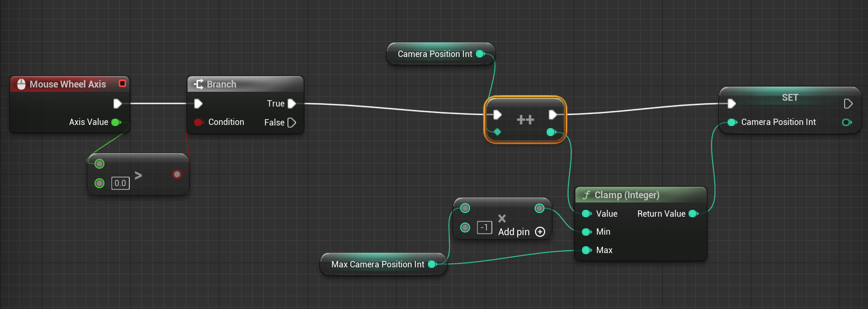The width and height of the screenshot is (868, 309).
Task: Click the Mouse Wheel Axis mouse icon
Action: coord(21,84)
